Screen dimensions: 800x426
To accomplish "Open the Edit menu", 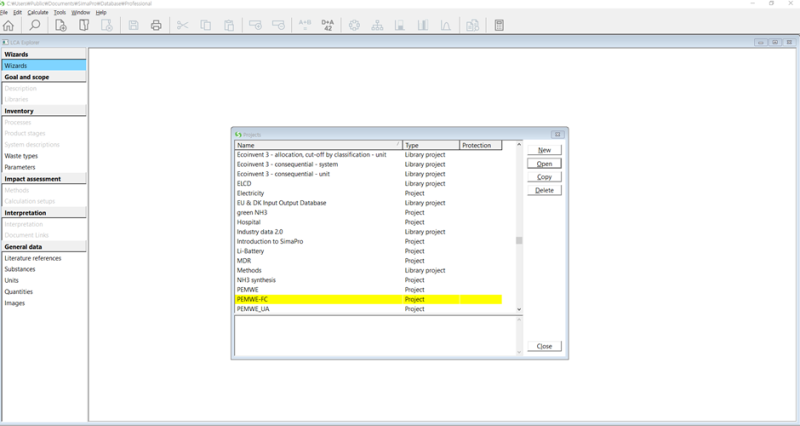I will point(17,12).
